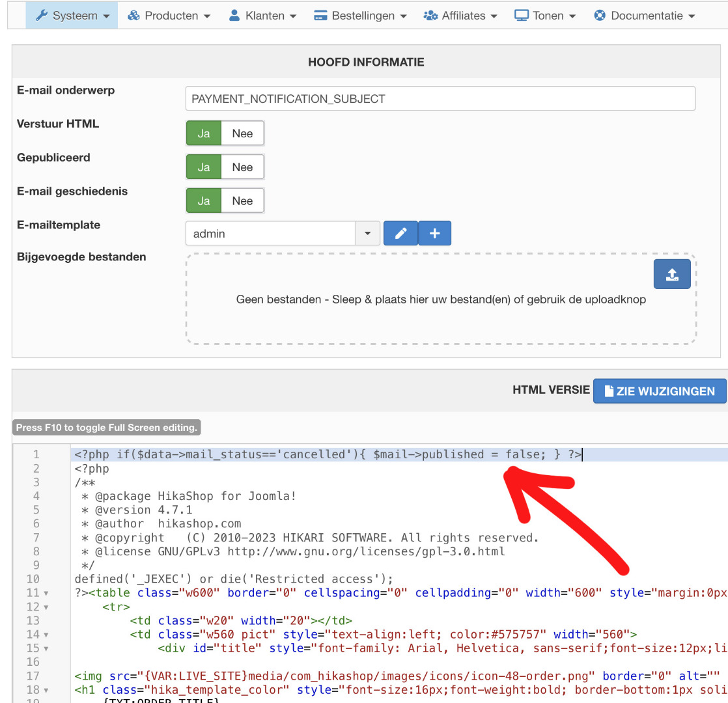The width and height of the screenshot is (728, 703).
Task: Set E-mail geschiedenis to Nee
Action: coord(242,201)
